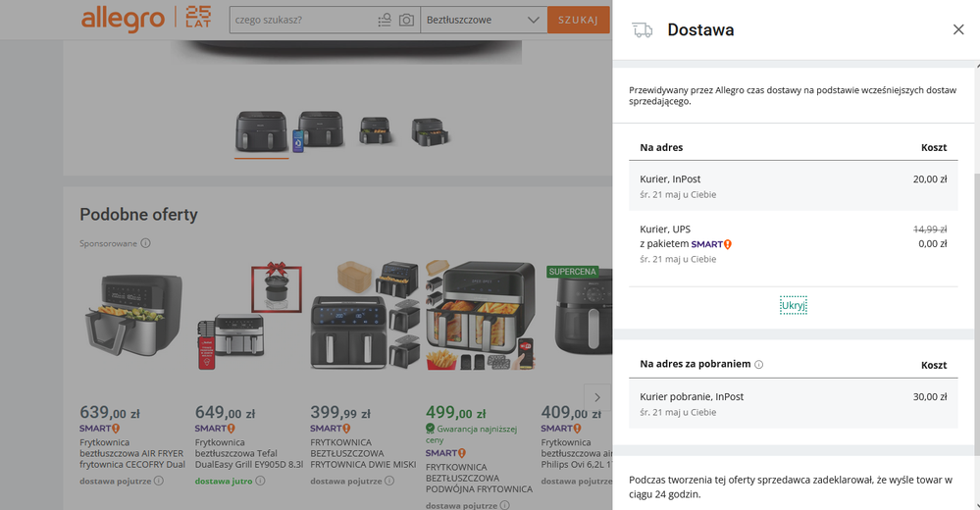Click Gwarancja najniższej ceny label
This screenshot has height=510, width=980.
click(x=471, y=433)
